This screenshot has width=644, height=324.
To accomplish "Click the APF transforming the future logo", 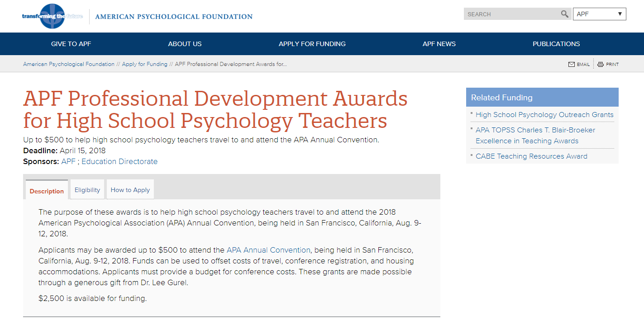I will tap(51, 14).
